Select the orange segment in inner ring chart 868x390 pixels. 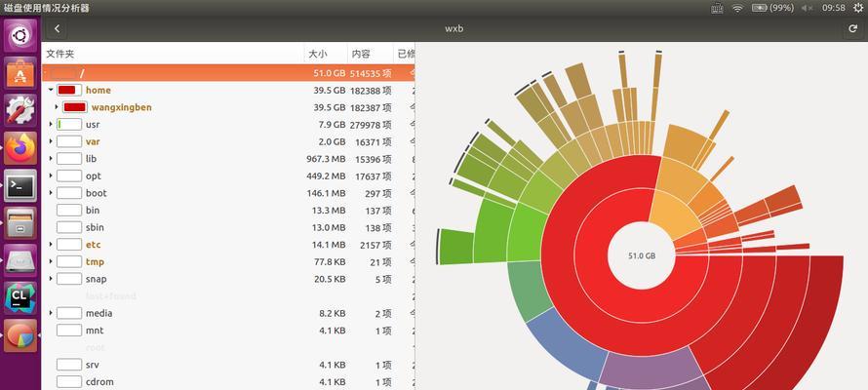pos(675,213)
